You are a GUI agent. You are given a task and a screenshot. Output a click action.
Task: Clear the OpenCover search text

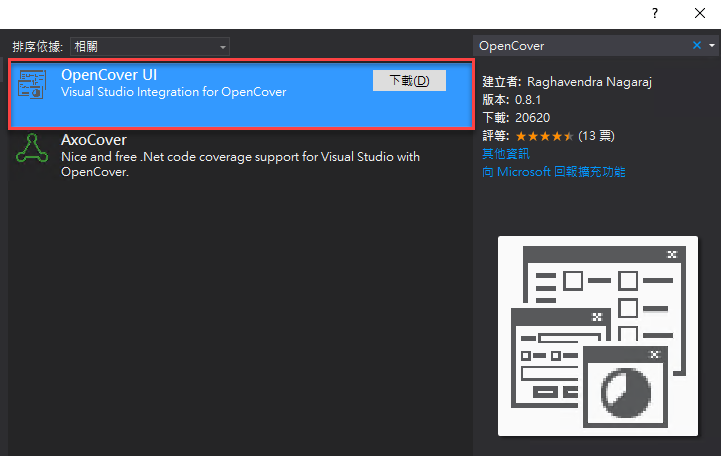(x=697, y=46)
